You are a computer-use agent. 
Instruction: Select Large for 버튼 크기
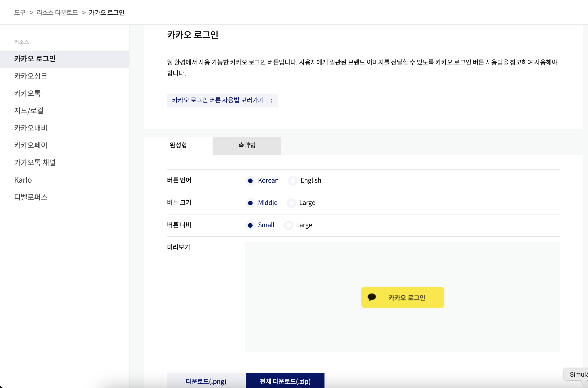291,203
